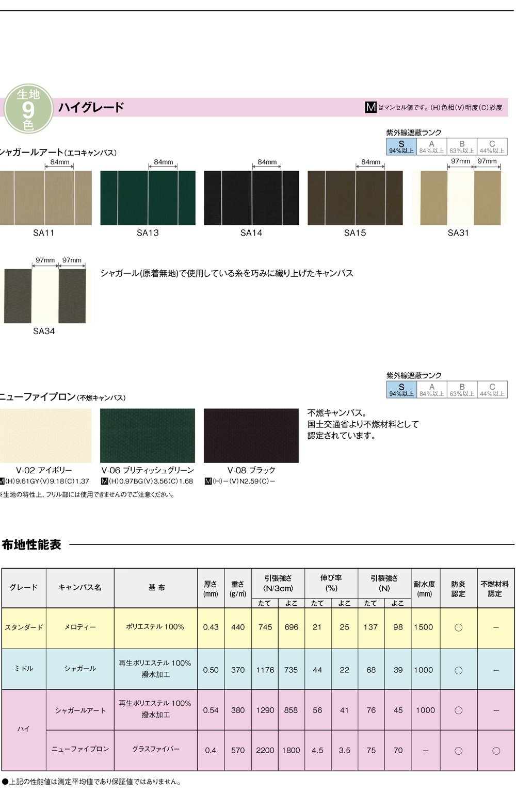Click the 不燃材料認定 circle mark for ニューファイプロン
Image resolution: width=516 pixels, height=812 pixels.
point(495,751)
